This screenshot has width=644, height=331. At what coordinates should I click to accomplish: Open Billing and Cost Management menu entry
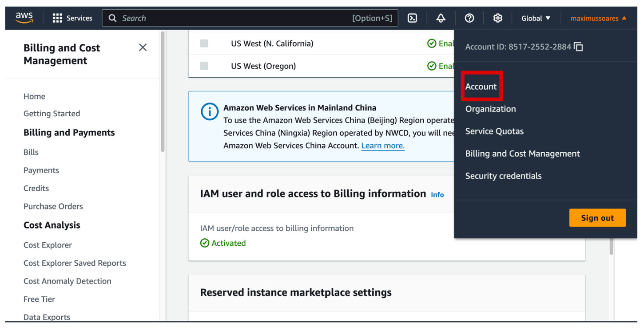pos(522,154)
